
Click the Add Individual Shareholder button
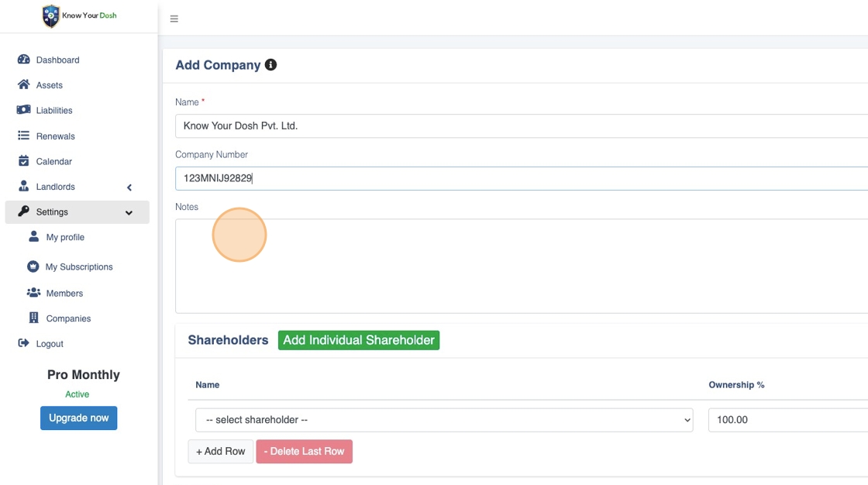coord(359,340)
